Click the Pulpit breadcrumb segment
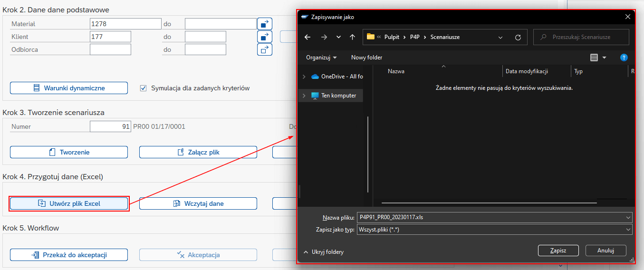Screen dimensions: 644x270 tap(392, 37)
